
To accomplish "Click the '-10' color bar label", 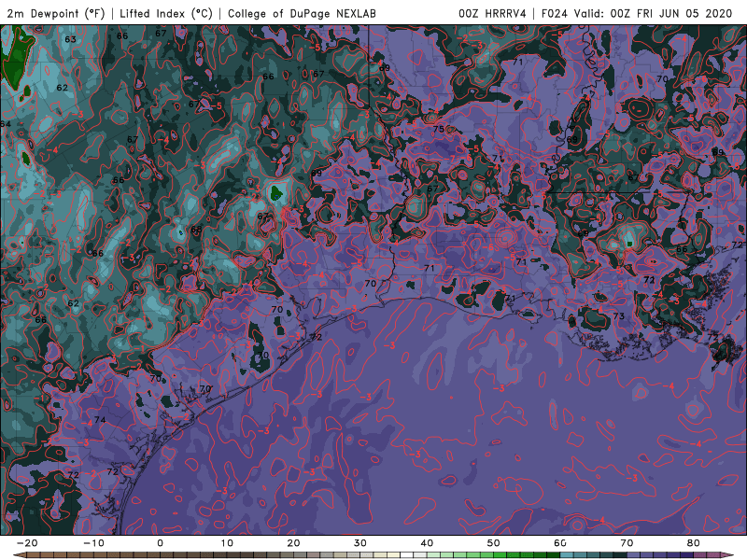I will coord(93,543).
